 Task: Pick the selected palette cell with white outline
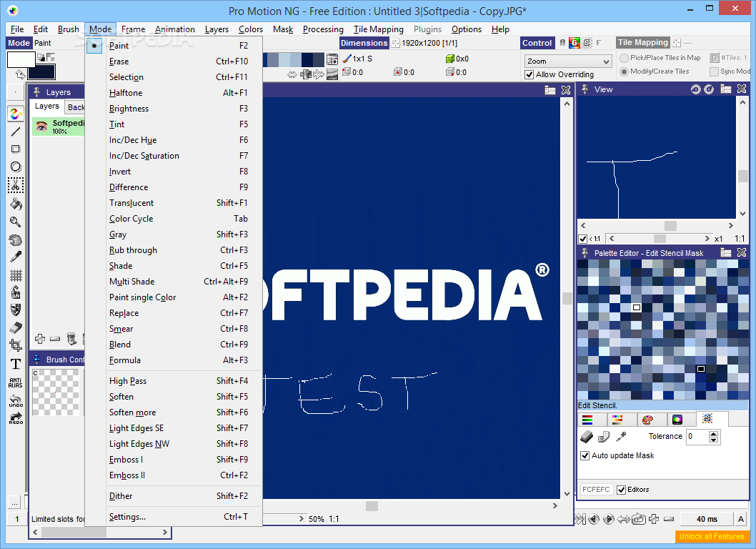coord(637,307)
